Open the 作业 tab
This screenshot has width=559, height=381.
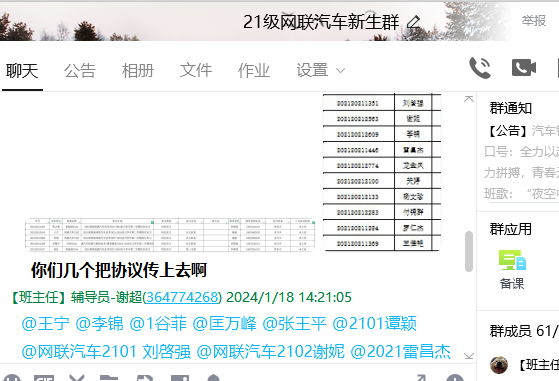click(x=253, y=70)
